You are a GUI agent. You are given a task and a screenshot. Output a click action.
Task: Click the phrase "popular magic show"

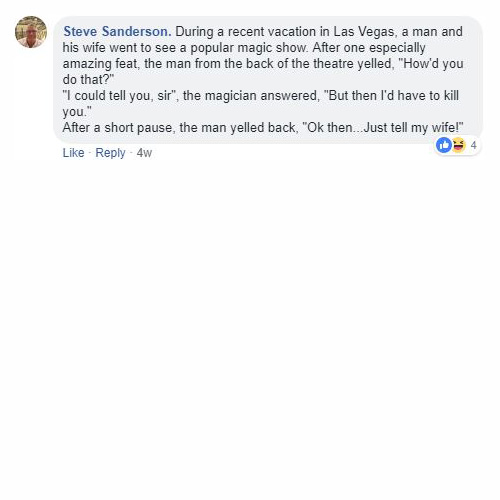point(248,48)
